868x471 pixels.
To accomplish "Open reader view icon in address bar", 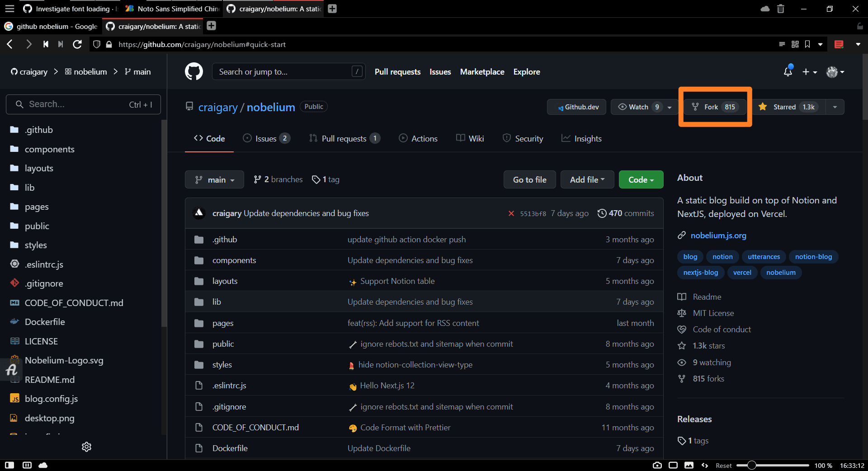I will click(x=782, y=44).
